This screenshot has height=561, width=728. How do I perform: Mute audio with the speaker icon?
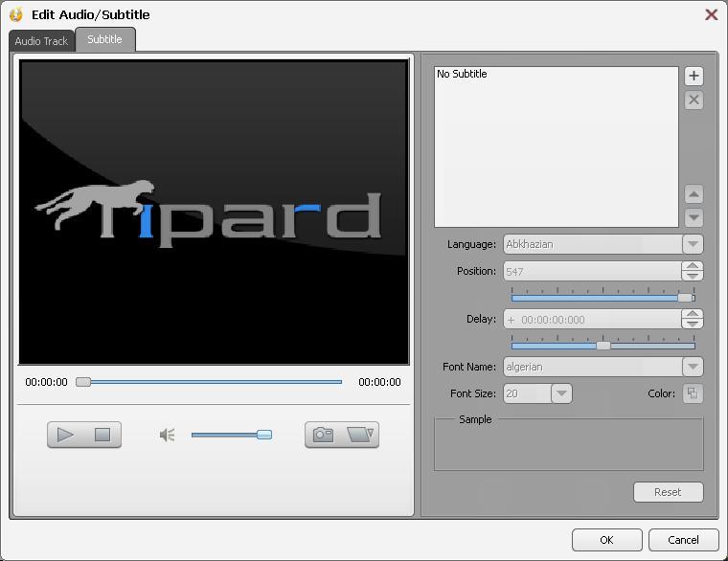[x=167, y=435]
